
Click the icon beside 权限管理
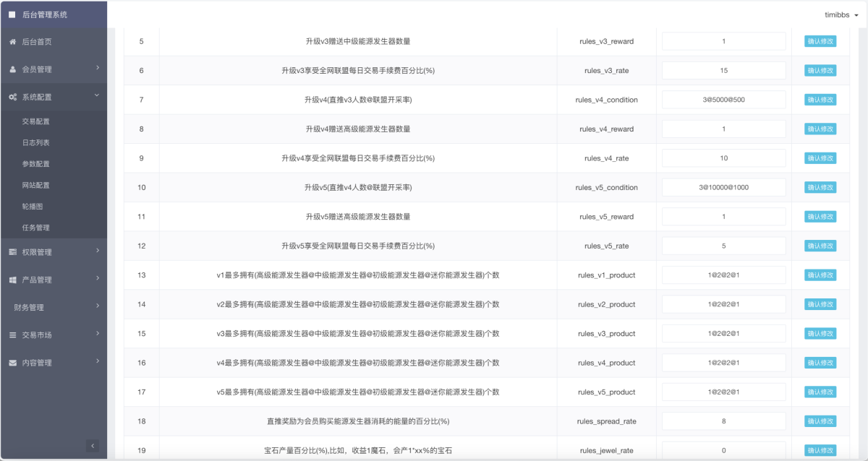(12, 252)
